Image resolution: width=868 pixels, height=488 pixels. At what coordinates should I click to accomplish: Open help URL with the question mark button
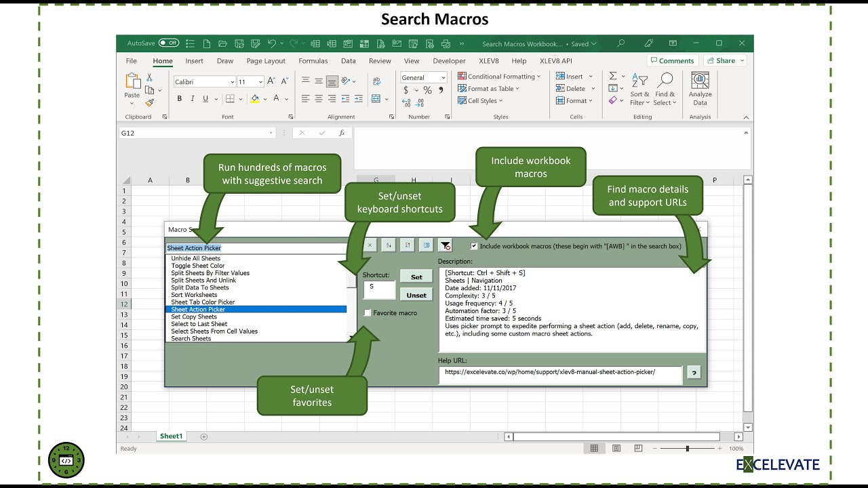point(694,373)
